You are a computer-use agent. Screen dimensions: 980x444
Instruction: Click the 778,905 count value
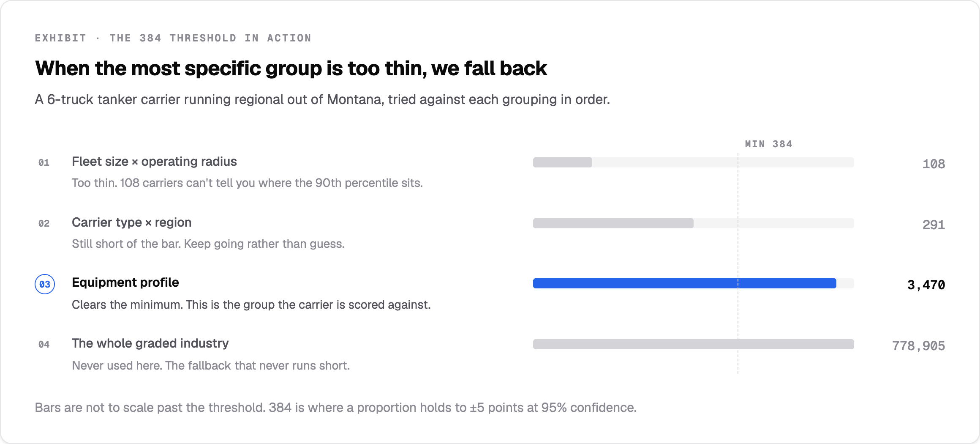point(919,346)
